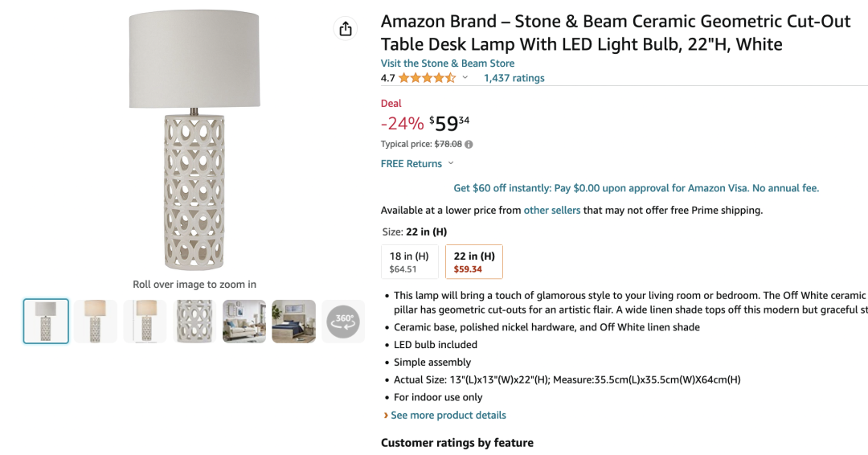Viewport: 868px width, 455px height.
Task: Show the close-up ceramic cut-out thumbnail
Action: pyautogui.click(x=194, y=321)
